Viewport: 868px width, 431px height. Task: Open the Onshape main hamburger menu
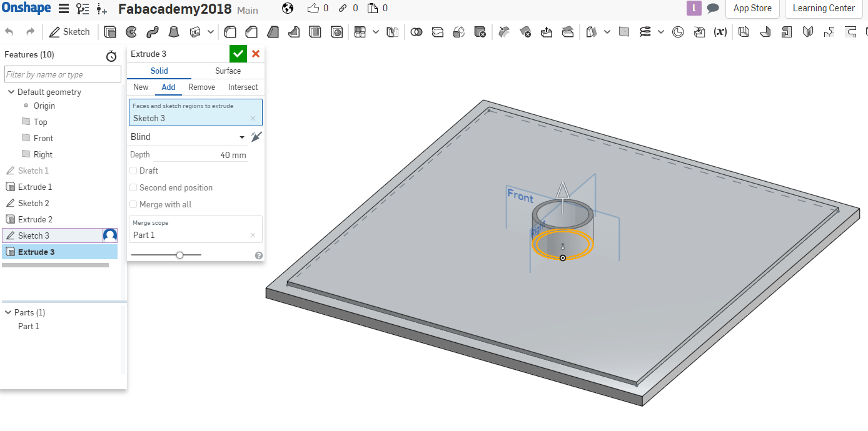tap(63, 9)
